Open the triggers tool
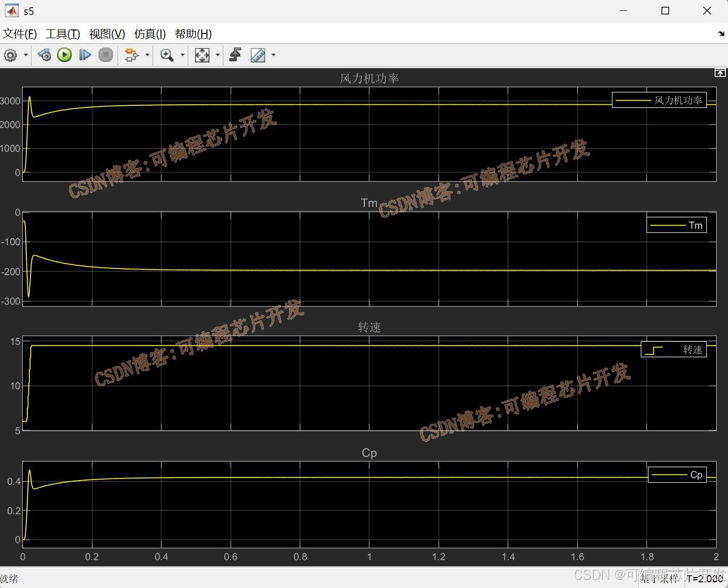728x588 pixels. [236, 55]
